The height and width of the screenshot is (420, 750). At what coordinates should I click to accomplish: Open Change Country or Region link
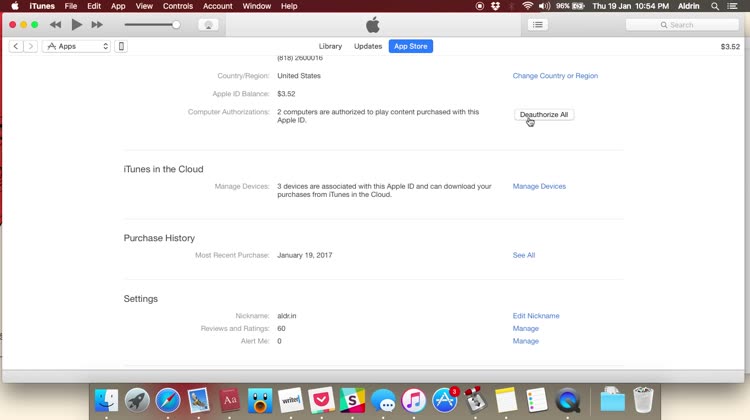click(x=555, y=76)
